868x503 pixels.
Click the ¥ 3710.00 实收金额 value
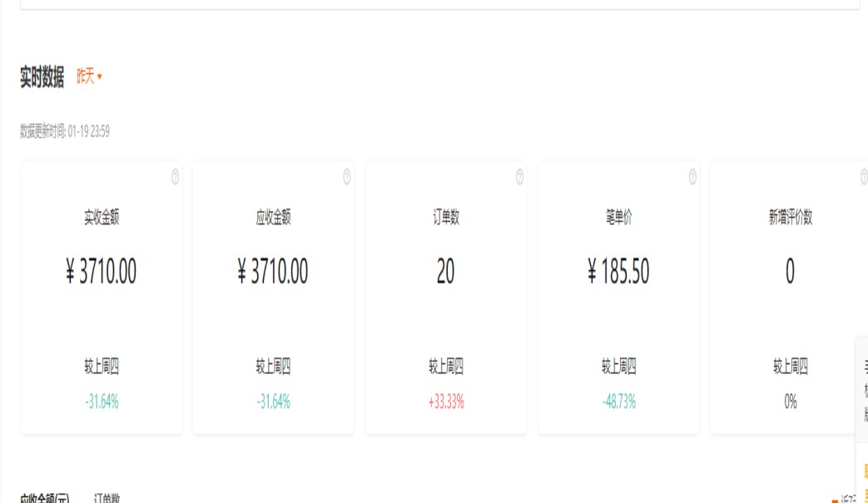point(101,272)
